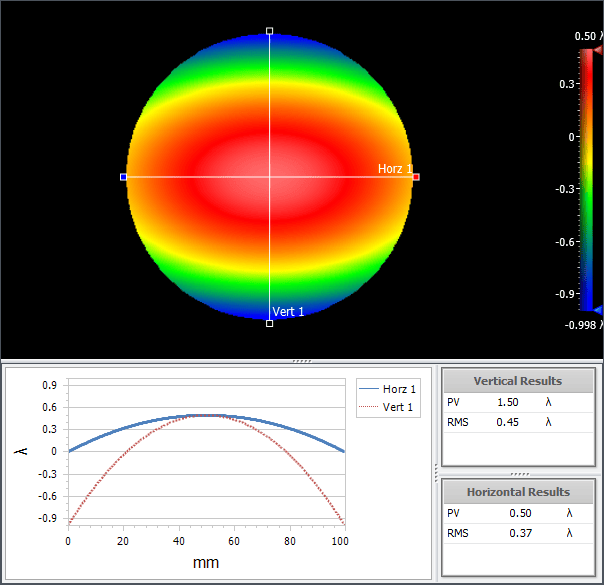This screenshot has height=585, width=604.
Task: Click the splitter grip between Vertical and Horizontal Results
Action: point(517,473)
